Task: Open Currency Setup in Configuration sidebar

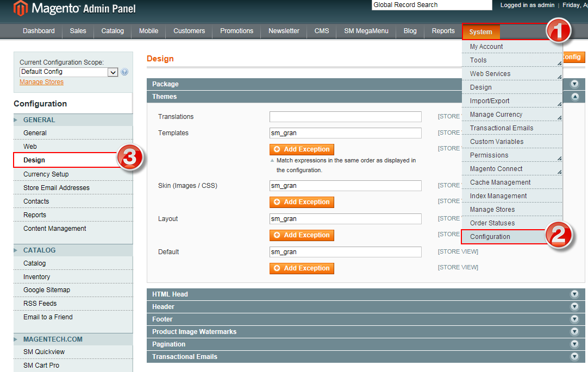Action: (x=73, y=174)
